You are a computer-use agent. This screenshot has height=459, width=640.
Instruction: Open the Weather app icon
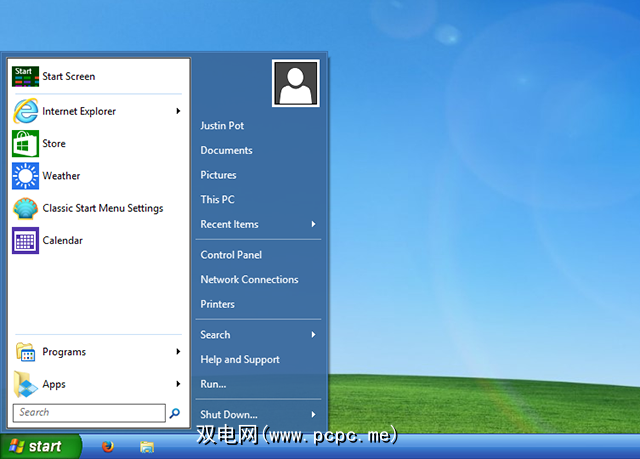(25, 176)
